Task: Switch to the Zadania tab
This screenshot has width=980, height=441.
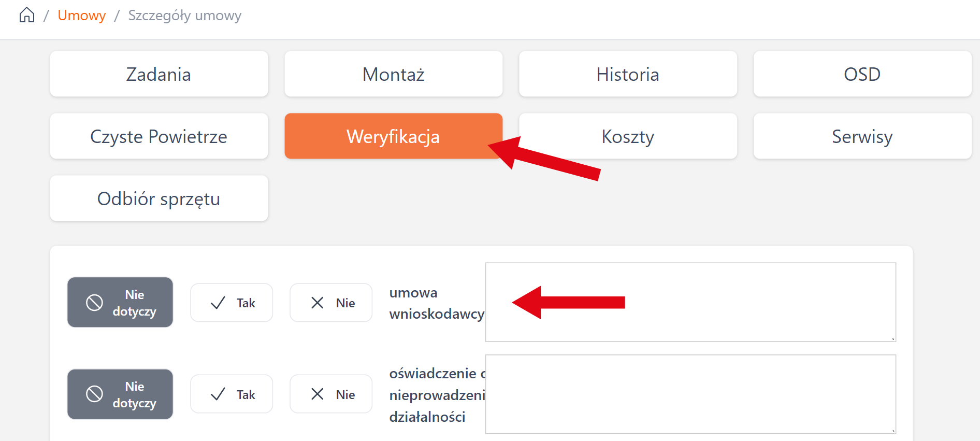Action: 158,74
